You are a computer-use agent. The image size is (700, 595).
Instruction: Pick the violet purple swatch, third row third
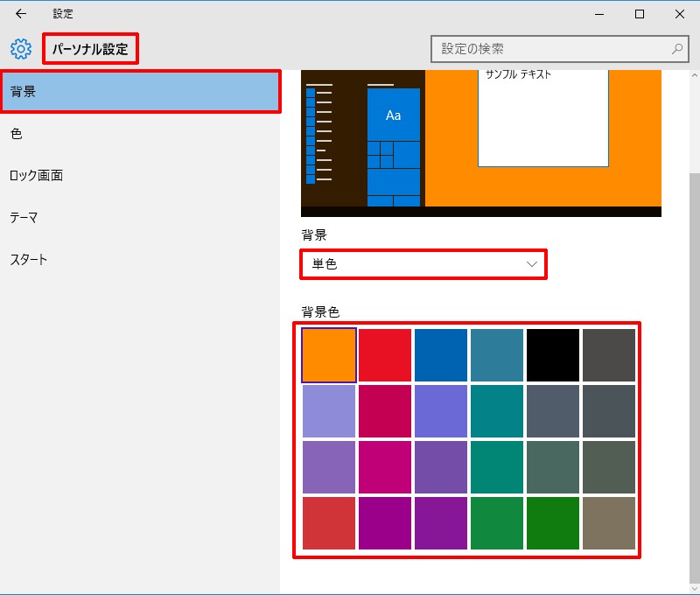coord(441,467)
